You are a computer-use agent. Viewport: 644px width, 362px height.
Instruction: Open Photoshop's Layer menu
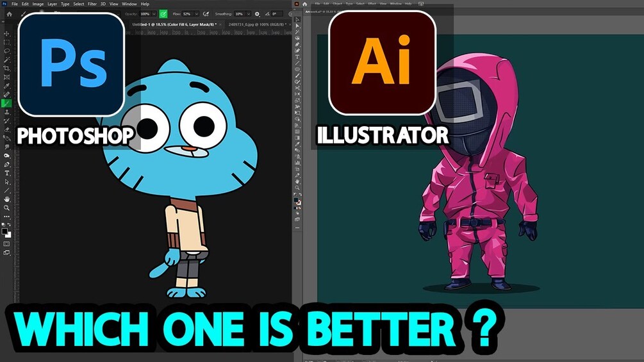pyautogui.click(x=52, y=4)
